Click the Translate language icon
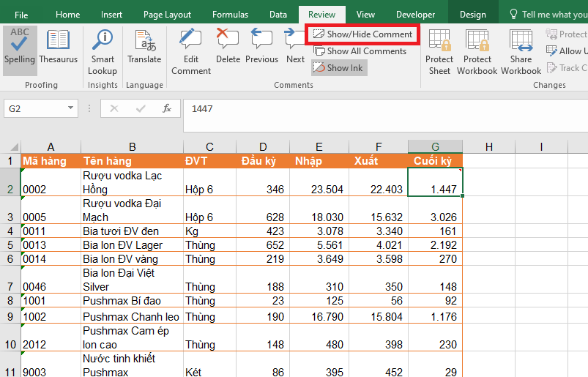The image size is (588, 377). click(144, 47)
